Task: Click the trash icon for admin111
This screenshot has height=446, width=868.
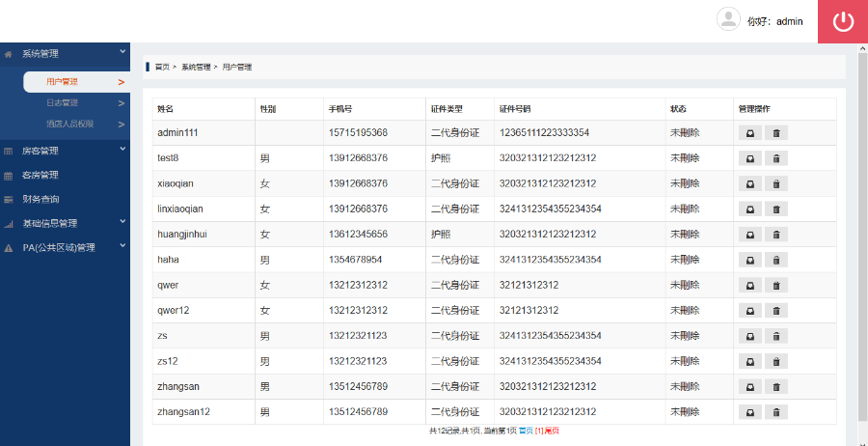Action: pyautogui.click(x=776, y=132)
